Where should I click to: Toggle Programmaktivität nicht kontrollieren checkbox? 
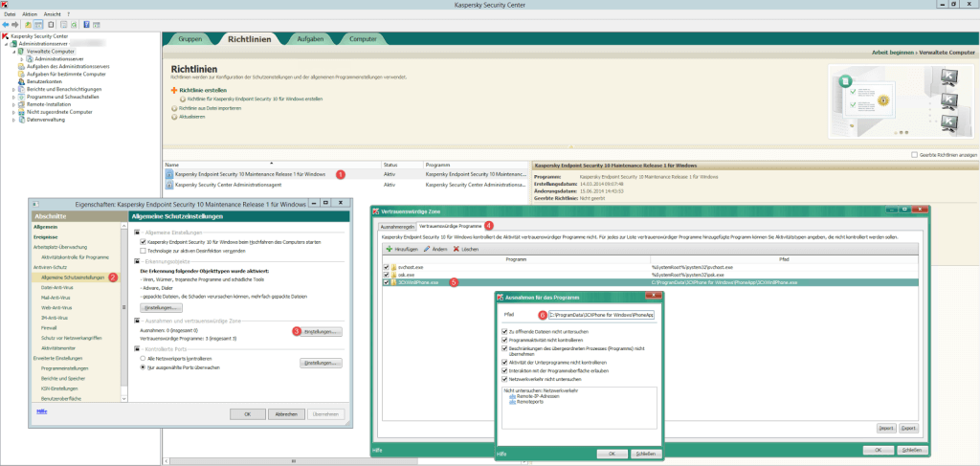(x=505, y=340)
